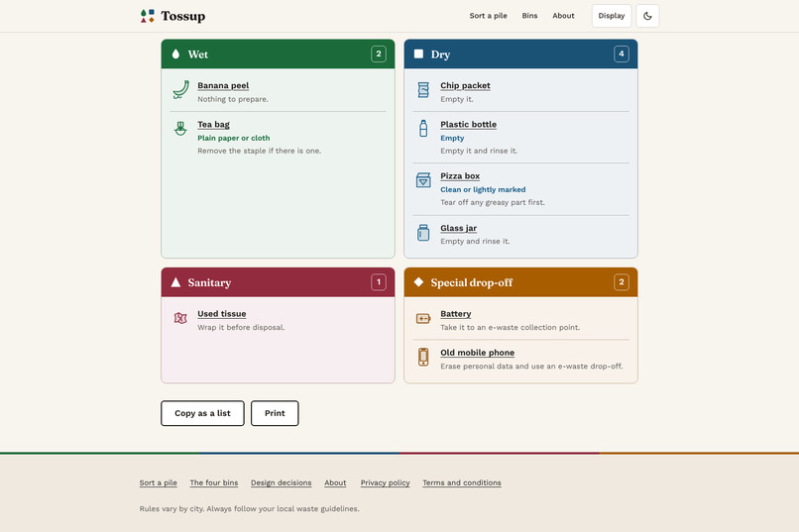Click 'Remove the staple if there is one.'
799x532 pixels.
tap(260, 151)
